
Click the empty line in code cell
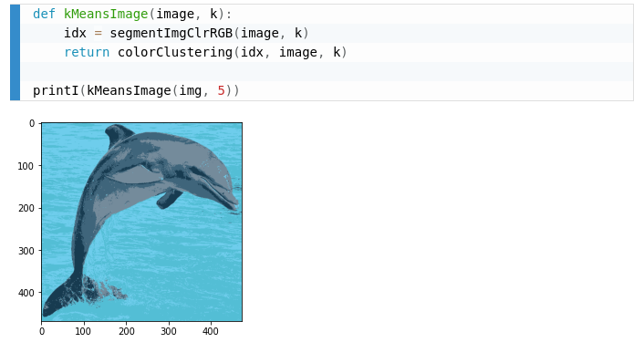(327, 71)
